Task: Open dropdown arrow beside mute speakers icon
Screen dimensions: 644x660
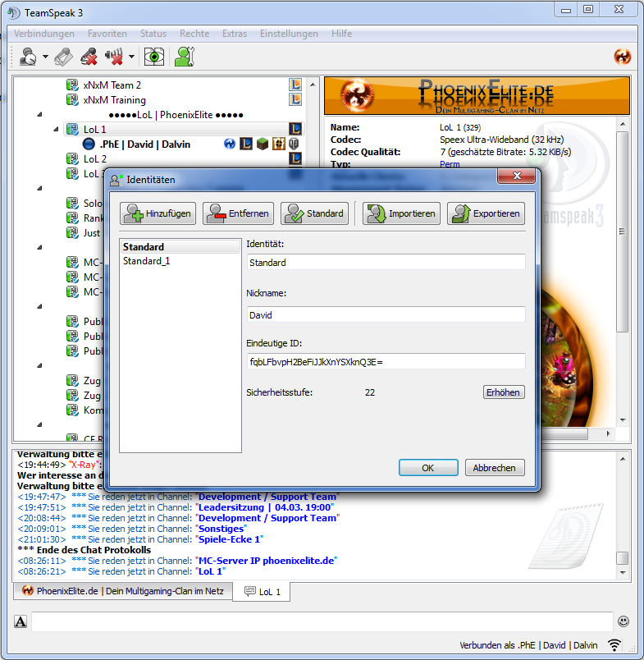Action: (x=131, y=57)
